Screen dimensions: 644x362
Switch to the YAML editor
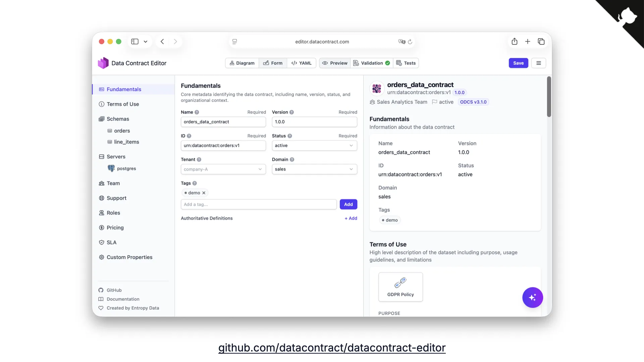(302, 63)
